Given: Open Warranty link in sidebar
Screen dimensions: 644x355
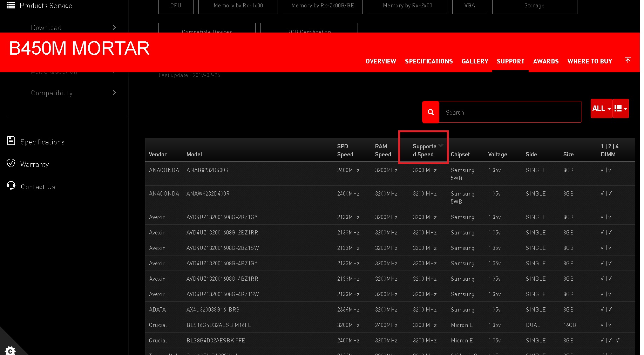Looking at the screenshot, I should [34, 164].
